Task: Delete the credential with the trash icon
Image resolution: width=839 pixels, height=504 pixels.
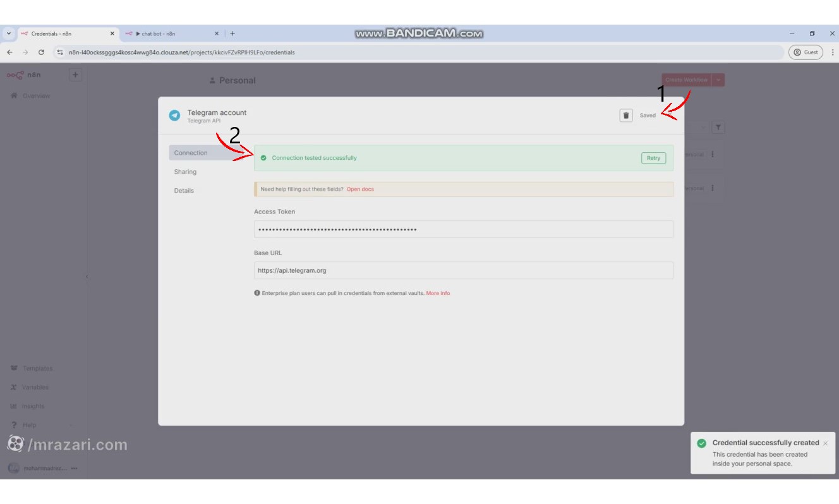Action: [x=625, y=115]
